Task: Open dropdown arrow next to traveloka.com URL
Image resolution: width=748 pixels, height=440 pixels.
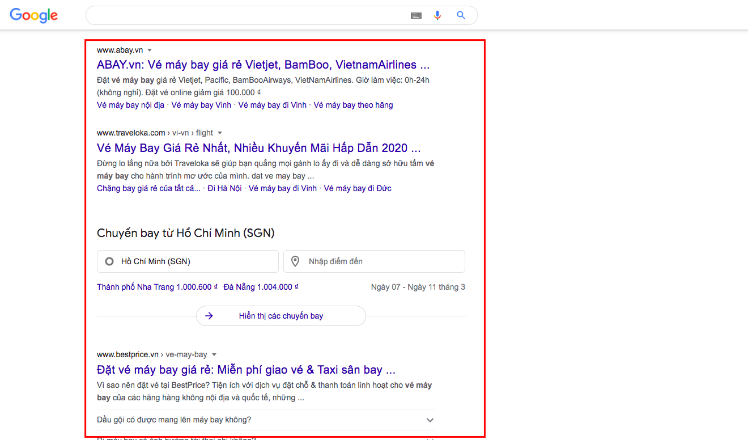Action: (220, 133)
